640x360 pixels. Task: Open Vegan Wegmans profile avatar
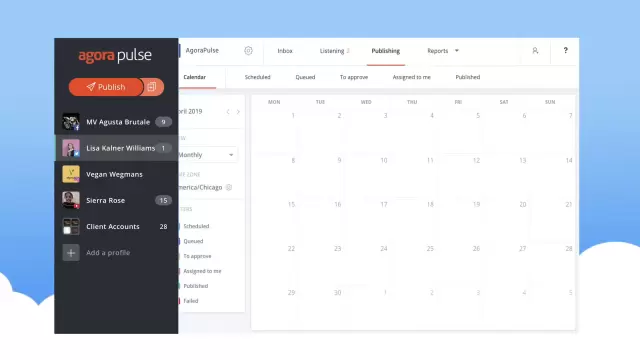tap(71, 174)
